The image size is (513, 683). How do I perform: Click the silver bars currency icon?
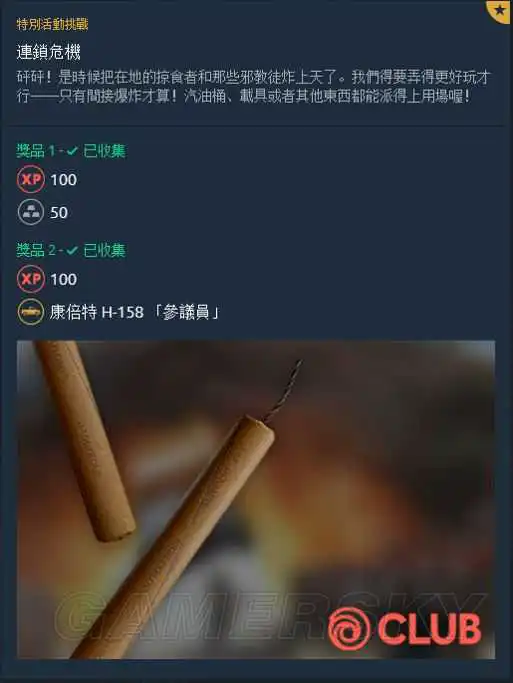click(x=31, y=212)
